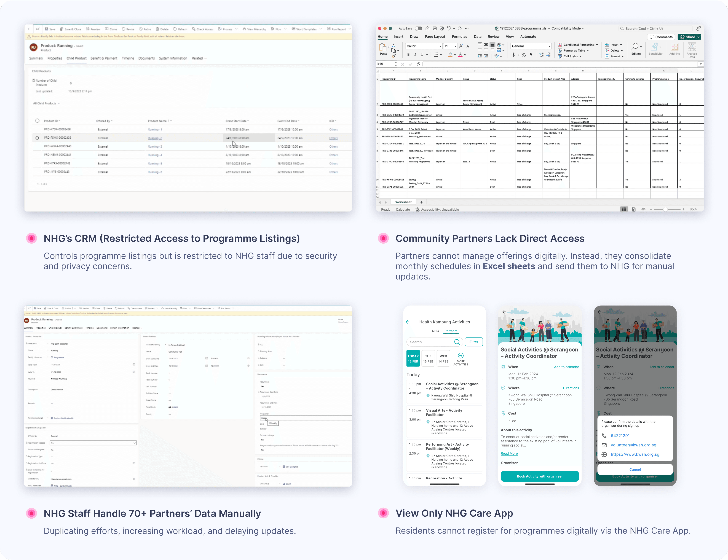This screenshot has height=560, width=728.
Task: Open the Page Layout ribbon tab
Action: (x=435, y=37)
